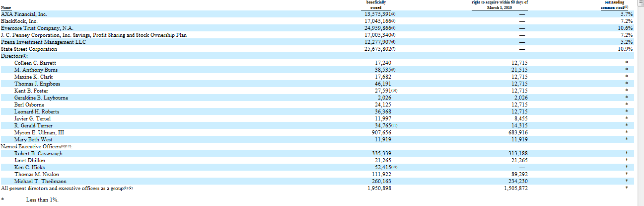Select State Street's 10.9% percentage
Image resolution: width=644 pixels, height=206 pixels.
coord(625,49)
